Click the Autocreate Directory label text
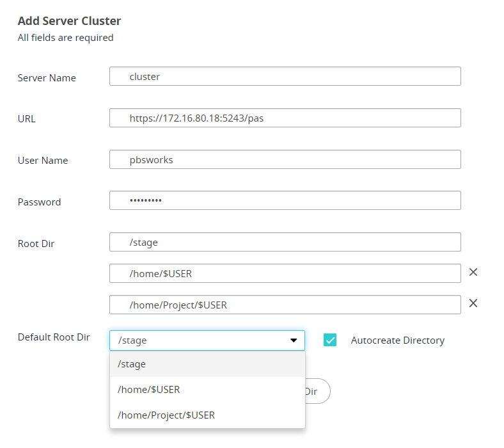Screen dimensions: 504x448 coord(397,340)
